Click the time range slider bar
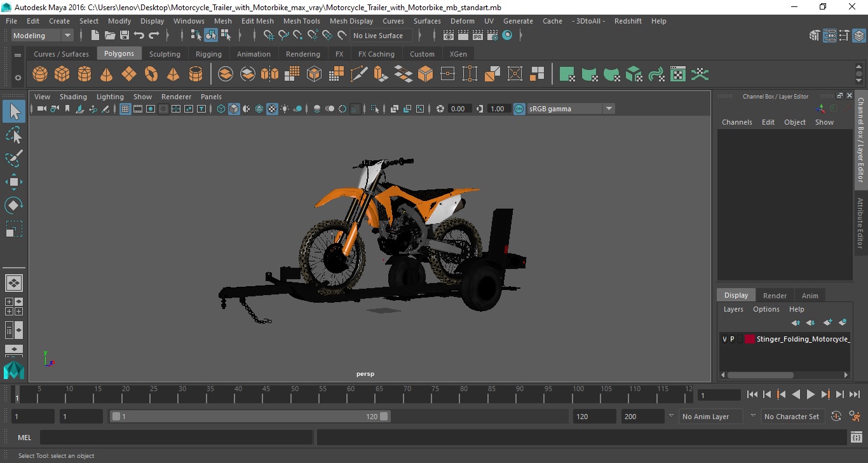Viewport: 868px width, 463px height. [250, 417]
